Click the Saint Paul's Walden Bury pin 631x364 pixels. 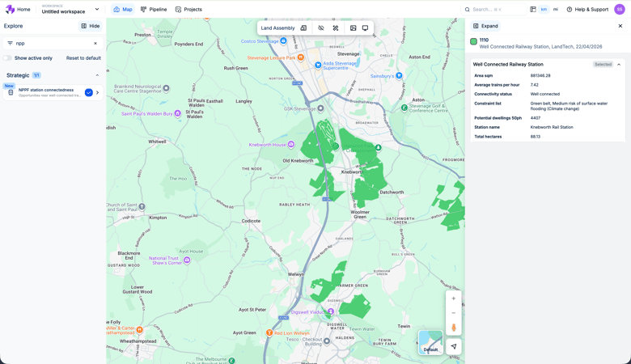coord(177,114)
